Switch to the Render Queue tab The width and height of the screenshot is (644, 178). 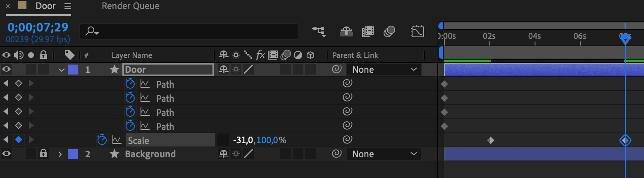[130, 6]
